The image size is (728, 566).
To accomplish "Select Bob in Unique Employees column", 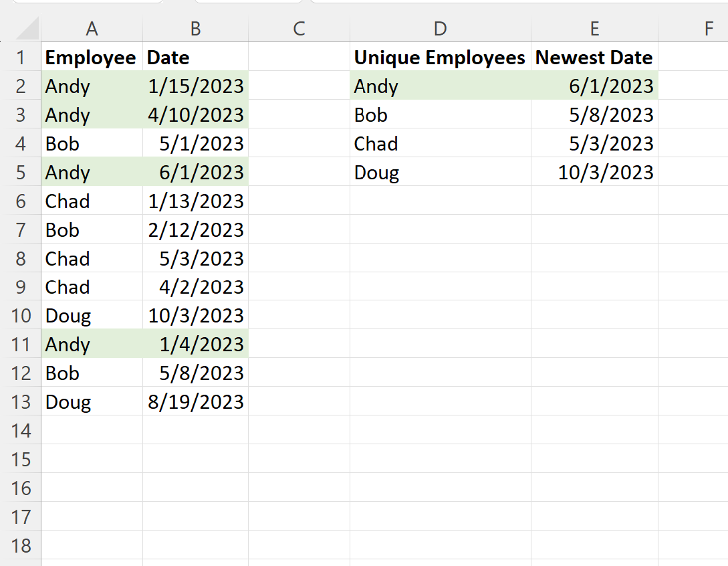I will [440, 115].
